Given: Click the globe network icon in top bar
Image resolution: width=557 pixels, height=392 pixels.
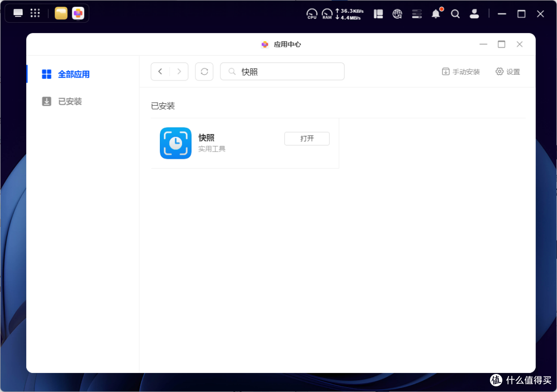Looking at the screenshot, I should pos(397,14).
